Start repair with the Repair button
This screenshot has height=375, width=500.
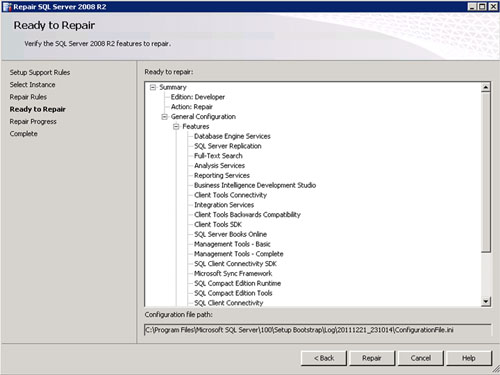[372, 358]
